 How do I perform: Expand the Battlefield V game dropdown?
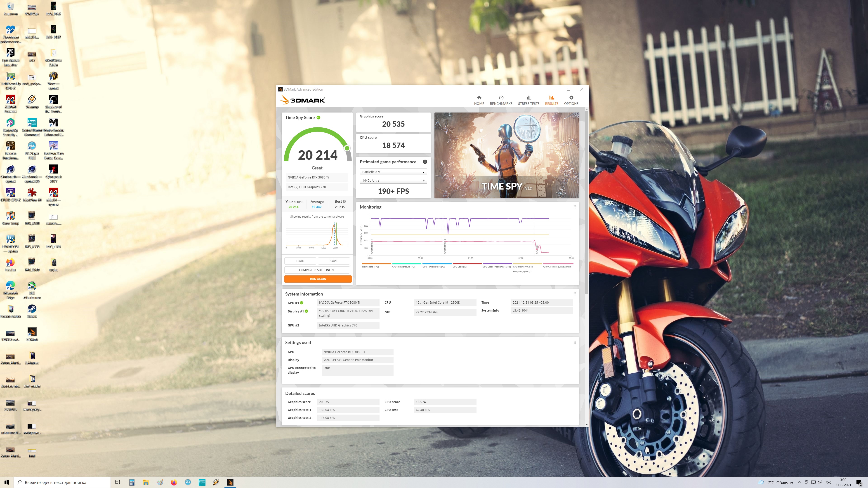tap(393, 172)
